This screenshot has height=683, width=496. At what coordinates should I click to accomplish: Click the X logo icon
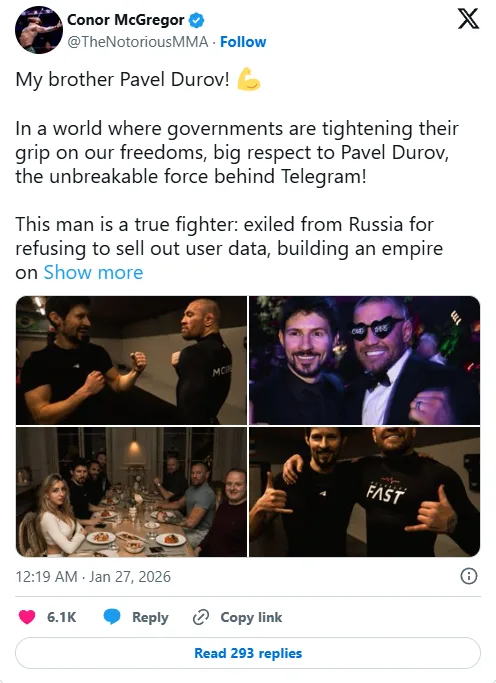pos(468,20)
